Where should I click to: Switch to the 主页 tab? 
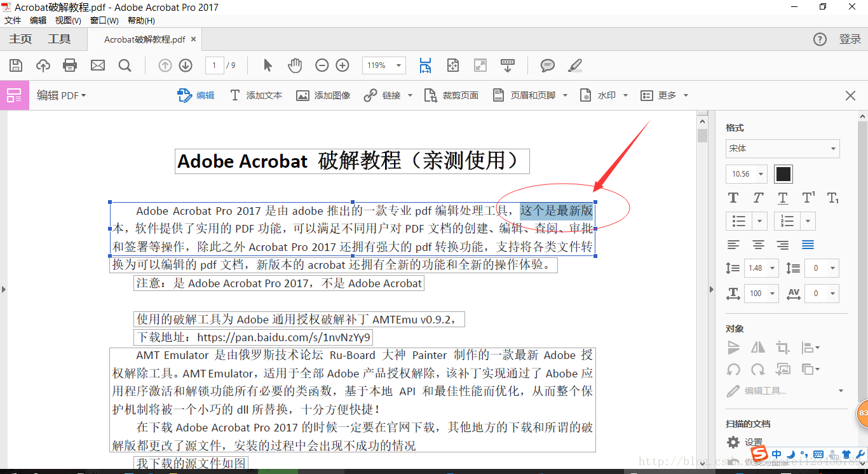[x=20, y=39]
